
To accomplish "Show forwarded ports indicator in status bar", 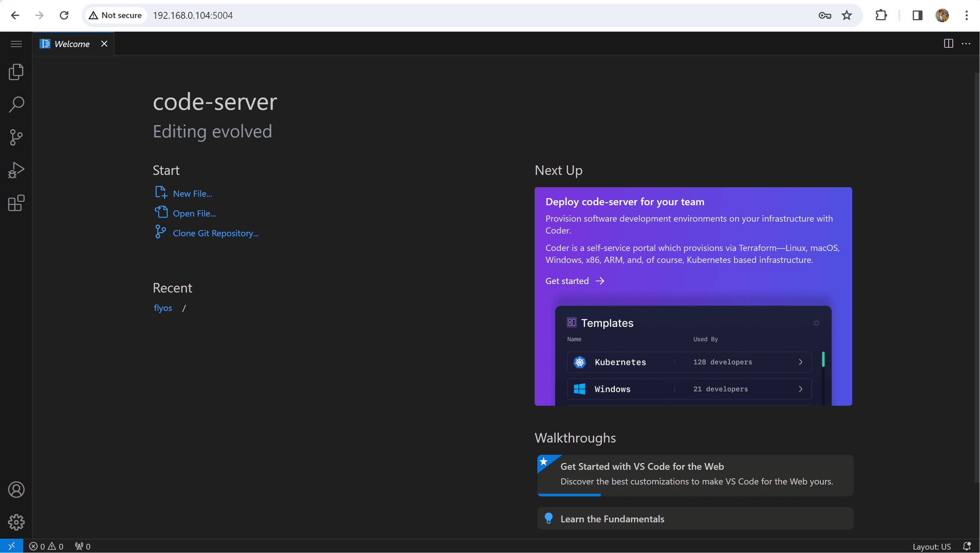I will 82,547.
